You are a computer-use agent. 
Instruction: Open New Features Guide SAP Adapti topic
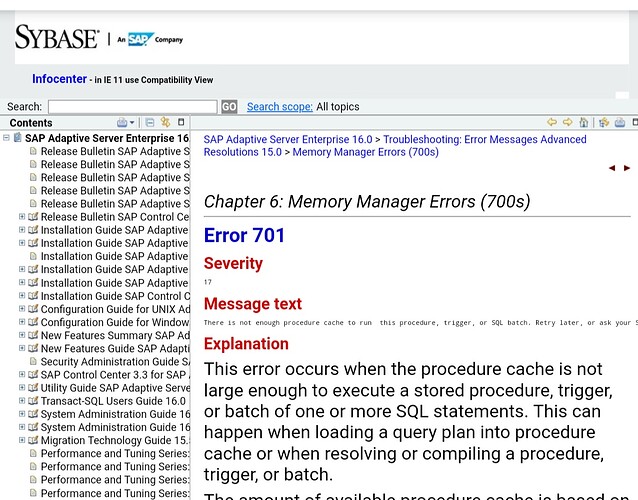115,349
